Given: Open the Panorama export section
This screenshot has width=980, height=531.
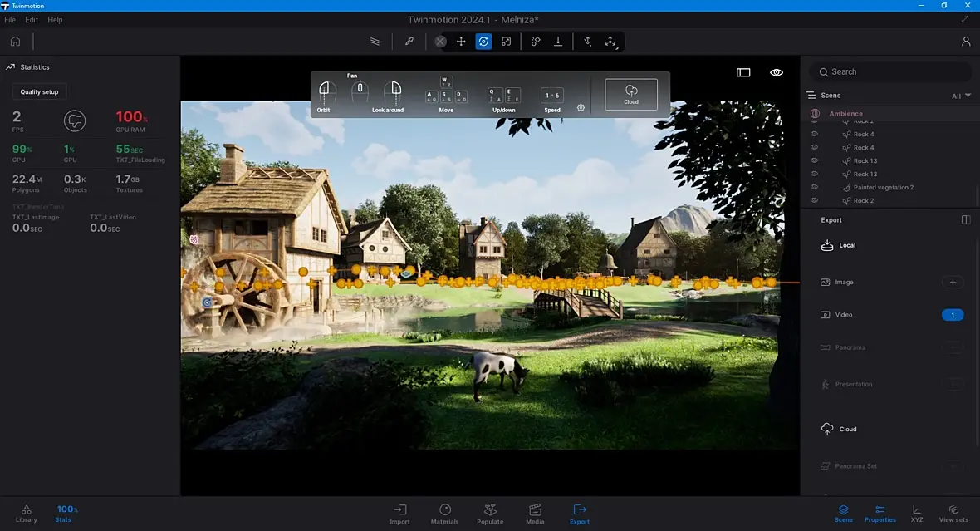Looking at the screenshot, I should (x=843, y=347).
